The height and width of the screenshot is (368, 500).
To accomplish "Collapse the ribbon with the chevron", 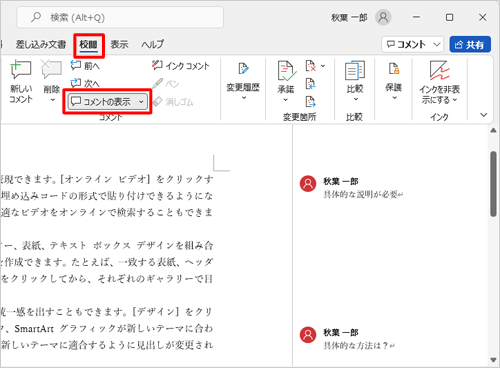I will point(483,115).
